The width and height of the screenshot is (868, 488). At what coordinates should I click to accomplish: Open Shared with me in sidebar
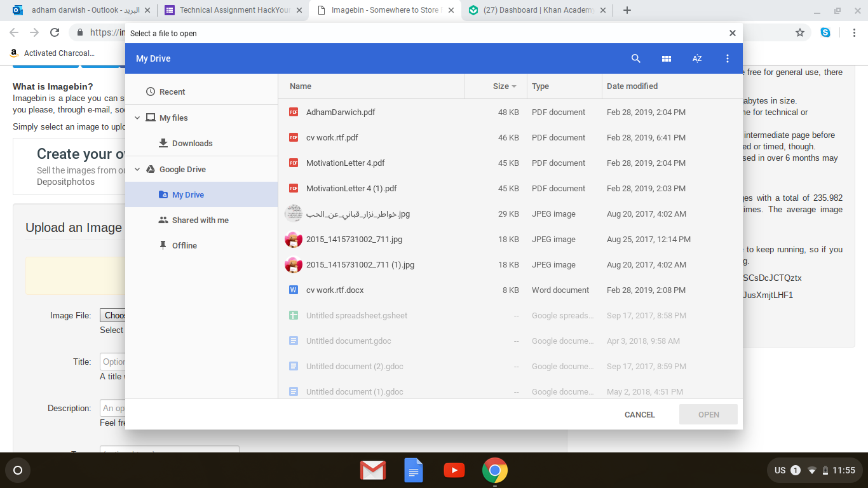coord(202,220)
